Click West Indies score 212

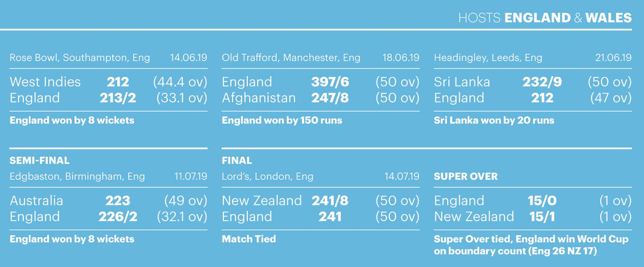[118, 82]
